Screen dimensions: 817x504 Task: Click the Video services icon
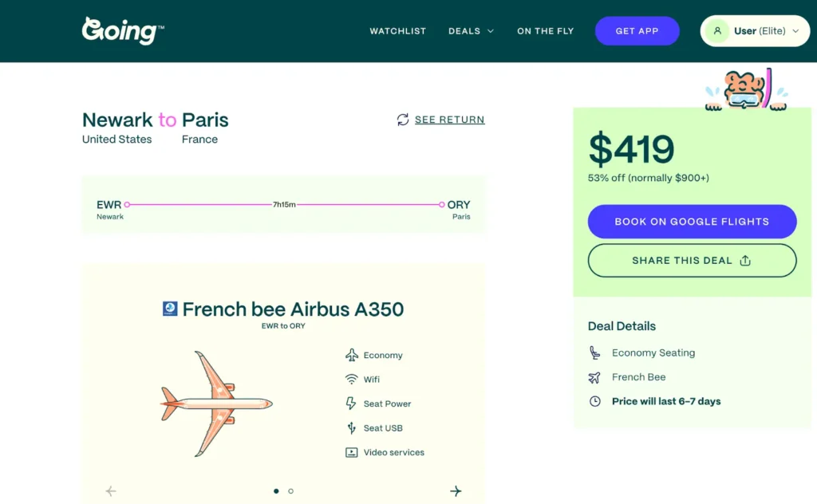coord(350,452)
